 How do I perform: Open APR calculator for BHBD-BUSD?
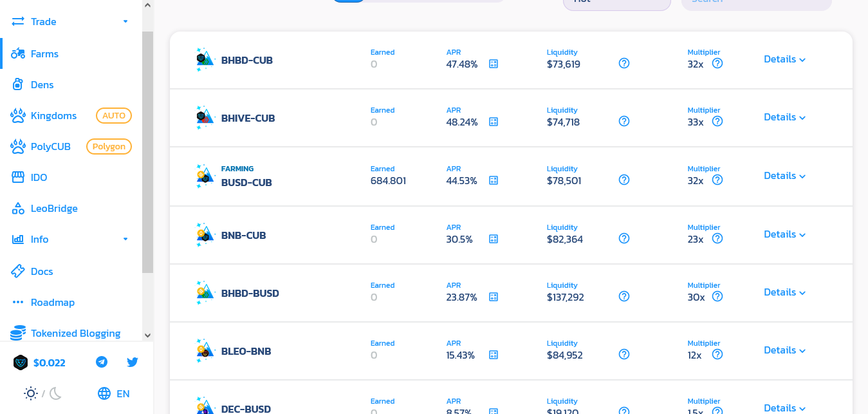[494, 297]
